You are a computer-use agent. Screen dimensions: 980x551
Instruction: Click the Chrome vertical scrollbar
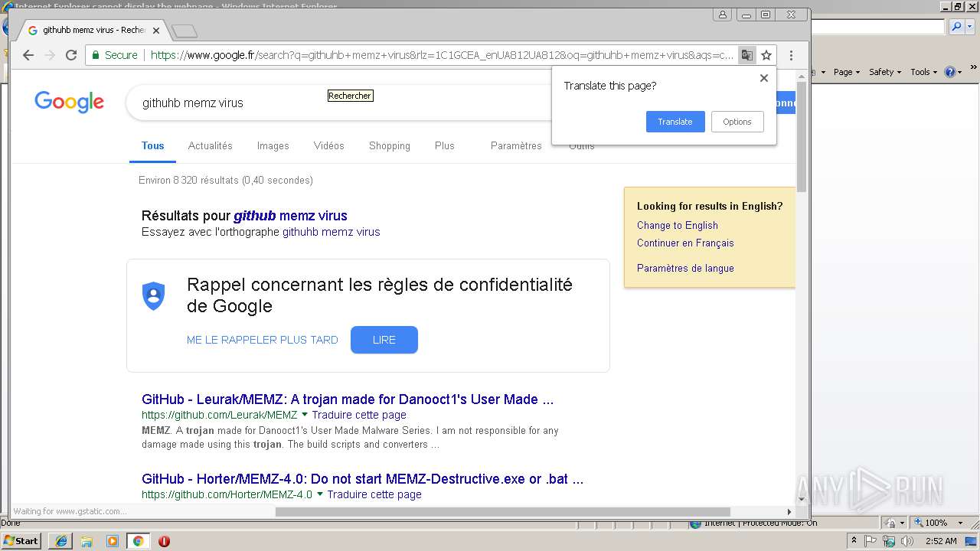(x=802, y=135)
